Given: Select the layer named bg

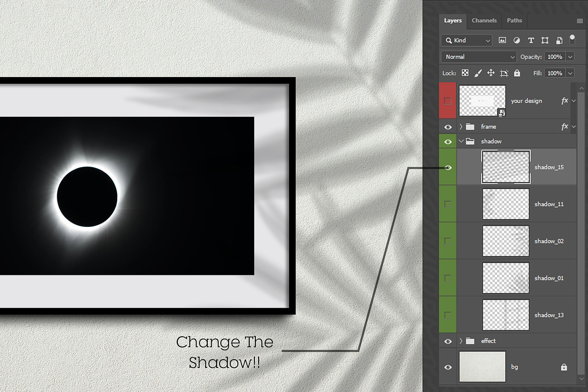Looking at the screenshot, I should pos(514,367).
